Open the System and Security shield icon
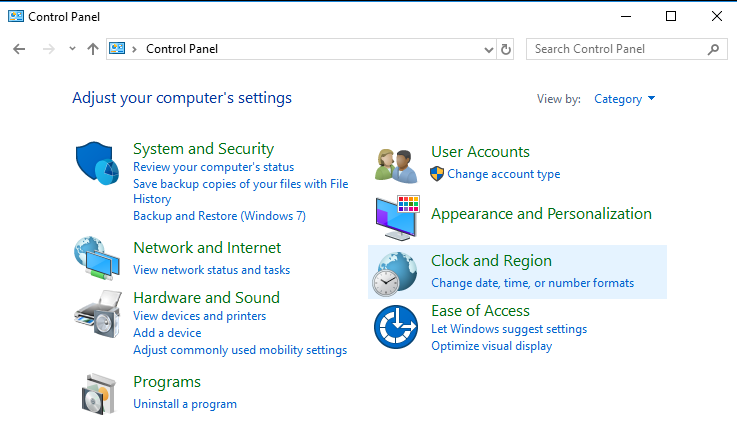This screenshot has width=737, height=427. [x=97, y=163]
